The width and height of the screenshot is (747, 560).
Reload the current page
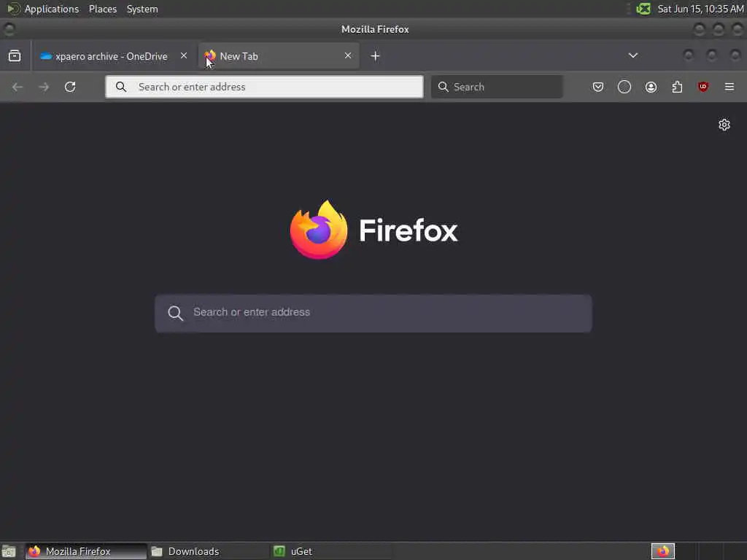pyautogui.click(x=70, y=87)
